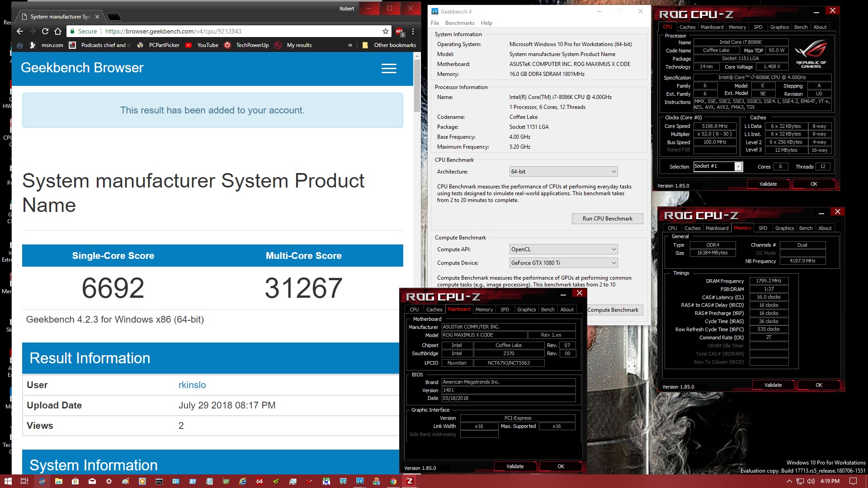Viewport: 868px width, 488px height.
Task: Open the Adblock extension icon in Chrome
Action: tap(400, 32)
